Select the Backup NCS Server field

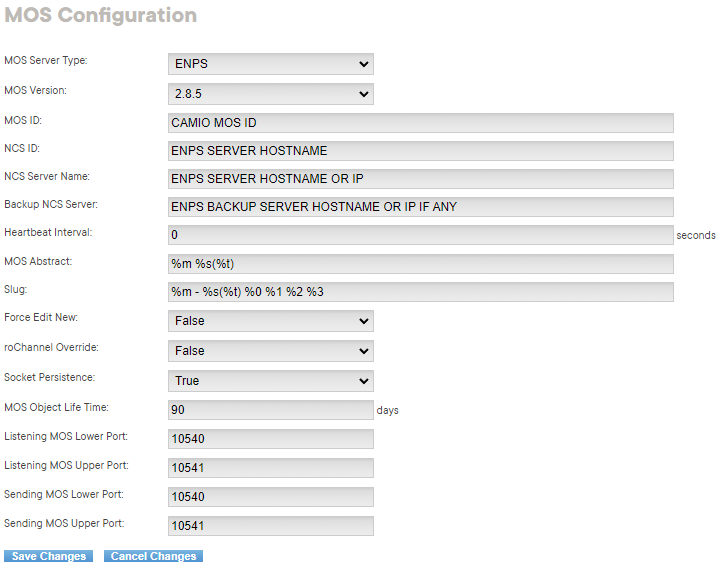tap(420, 207)
